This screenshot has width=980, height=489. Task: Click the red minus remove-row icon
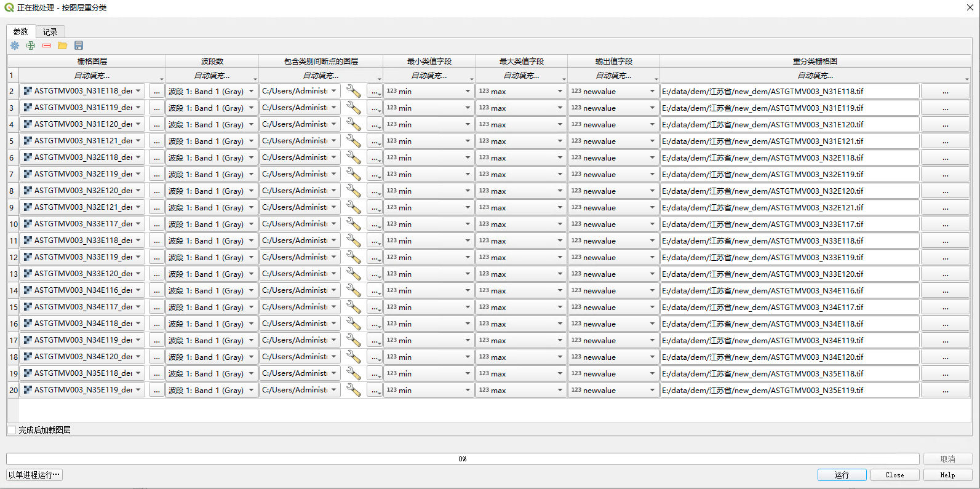[47, 46]
